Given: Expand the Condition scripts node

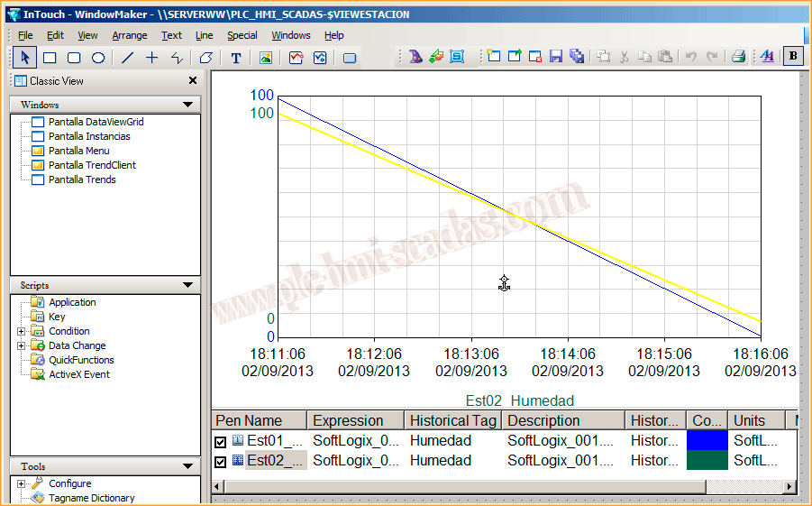Looking at the screenshot, I should click(22, 331).
